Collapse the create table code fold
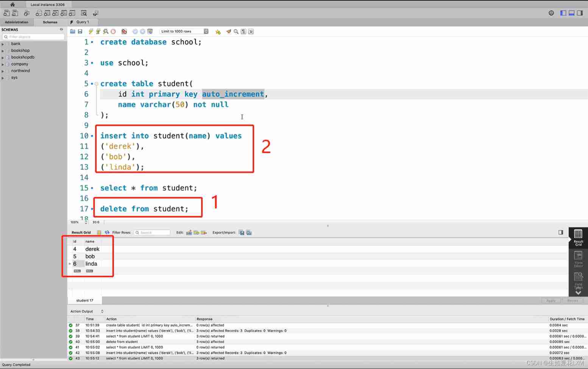 coord(97,84)
